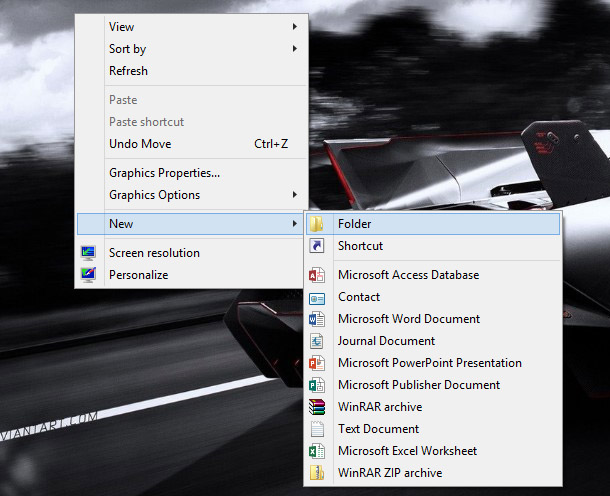Click the PowerPoint Presentation icon
Image resolution: width=610 pixels, height=496 pixels.
317,363
